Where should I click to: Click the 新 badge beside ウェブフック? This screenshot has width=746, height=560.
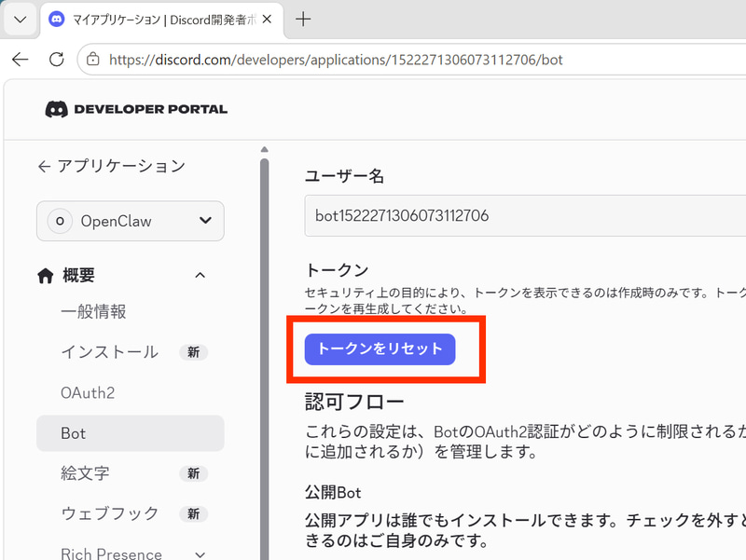click(x=193, y=514)
